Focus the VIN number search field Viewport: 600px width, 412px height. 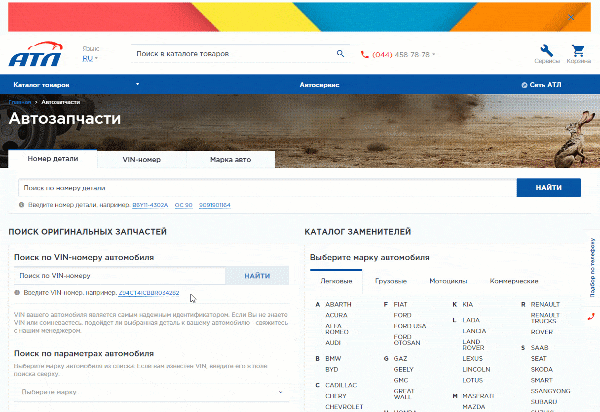pos(119,276)
